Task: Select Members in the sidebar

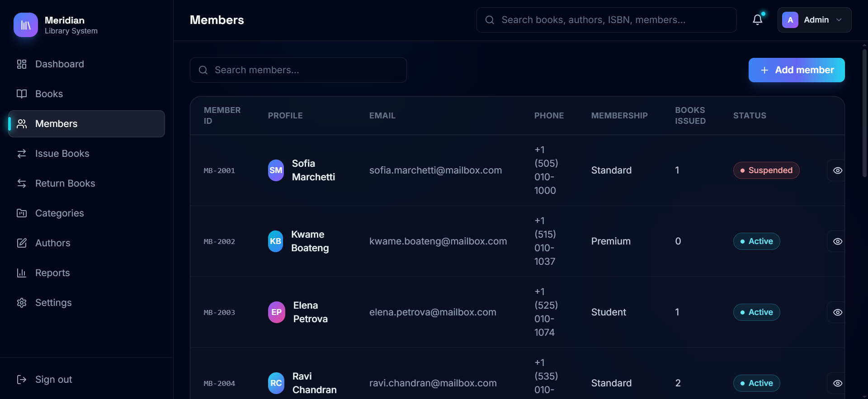Action: coord(86,124)
